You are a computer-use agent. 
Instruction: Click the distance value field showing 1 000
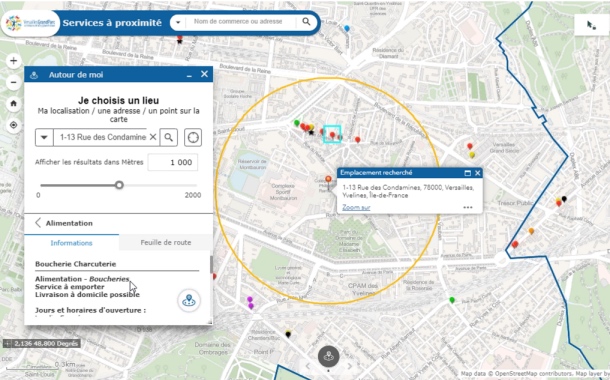[172, 162]
